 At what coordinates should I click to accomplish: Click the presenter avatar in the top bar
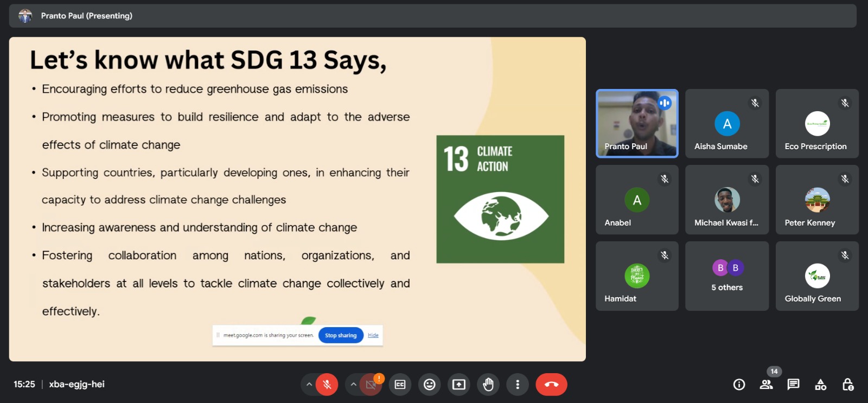(x=25, y=16)
